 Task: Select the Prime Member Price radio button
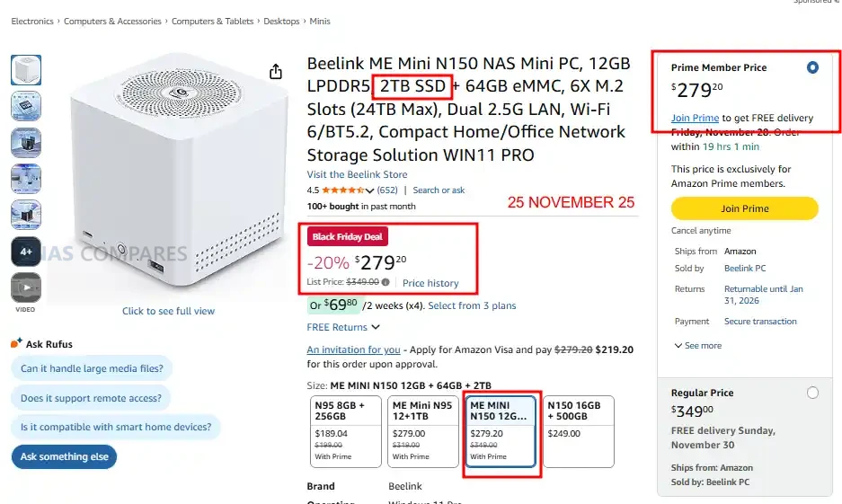click(x=812, y=67)
